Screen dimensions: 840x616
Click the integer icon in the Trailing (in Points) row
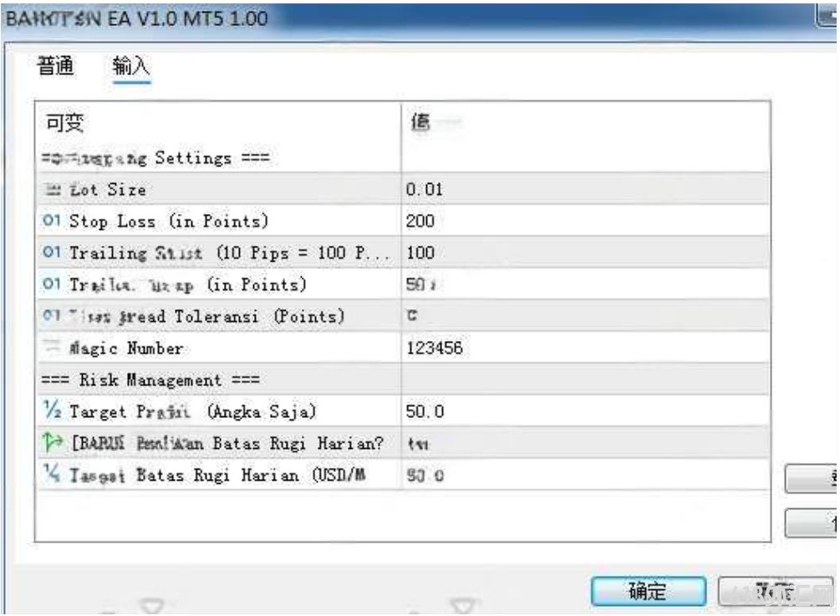[x=52, y=284]
